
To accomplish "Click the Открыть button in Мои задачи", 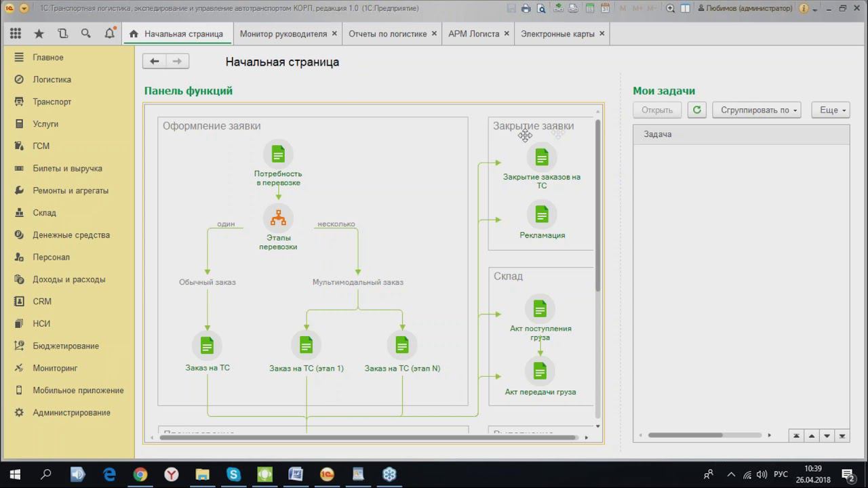I will (x=657, y=110).
